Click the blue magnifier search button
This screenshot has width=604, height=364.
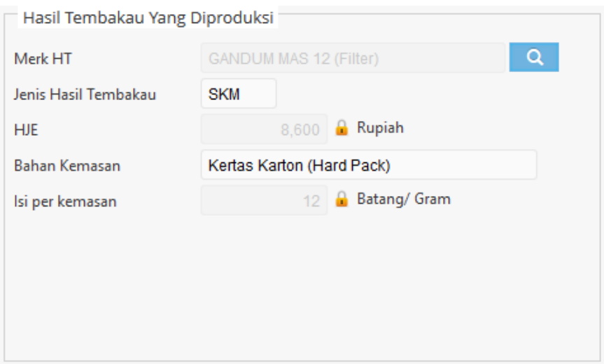pos(533,58)
